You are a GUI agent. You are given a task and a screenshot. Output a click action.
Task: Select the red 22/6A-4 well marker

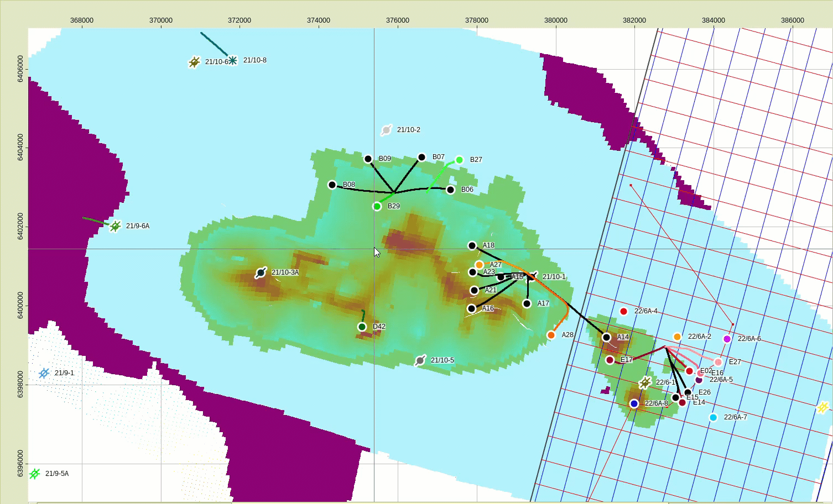[623, 312]
